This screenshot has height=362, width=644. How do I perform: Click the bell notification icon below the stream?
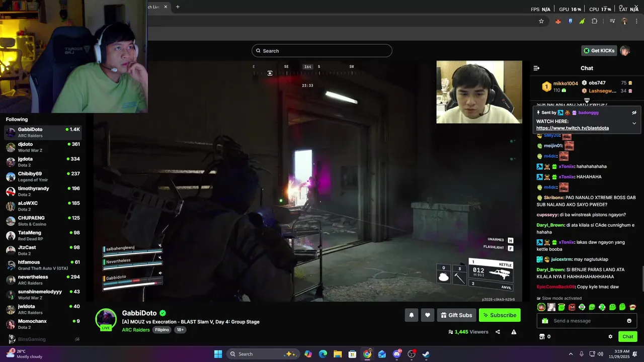tap(411, 315)
